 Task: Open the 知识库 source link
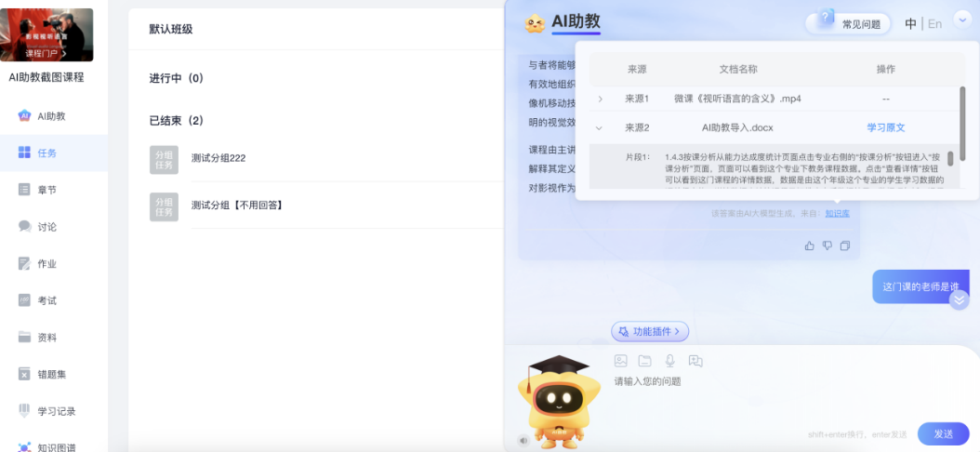click(x=837, y=213)
